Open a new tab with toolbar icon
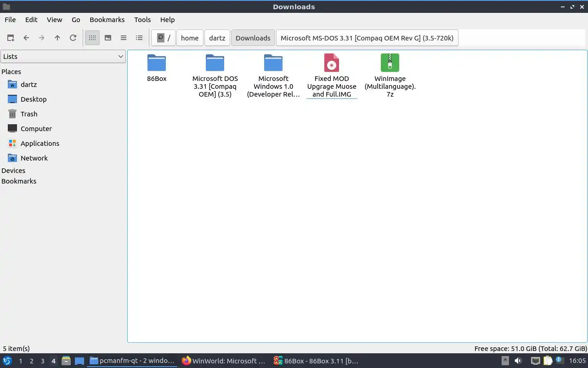Viewport: 588px width, 368px height. [11, 38]
